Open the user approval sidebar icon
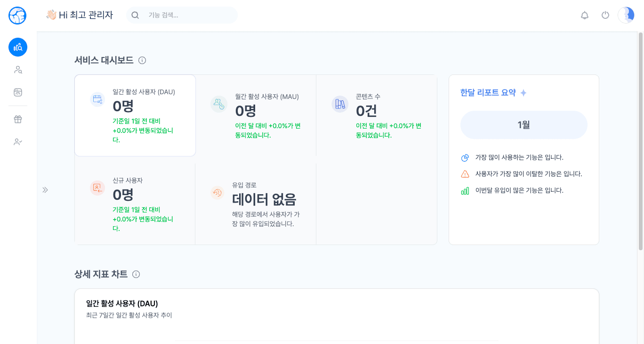 pos(18,142)
